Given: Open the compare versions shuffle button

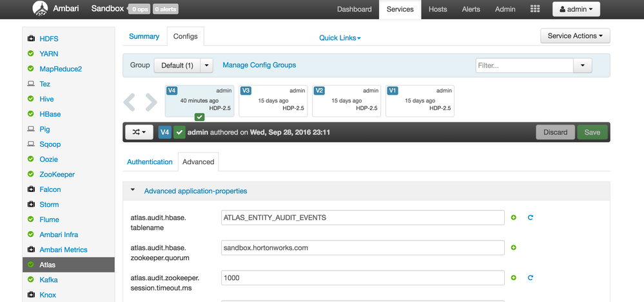Looking at the screenshot, I should point(139,132).
